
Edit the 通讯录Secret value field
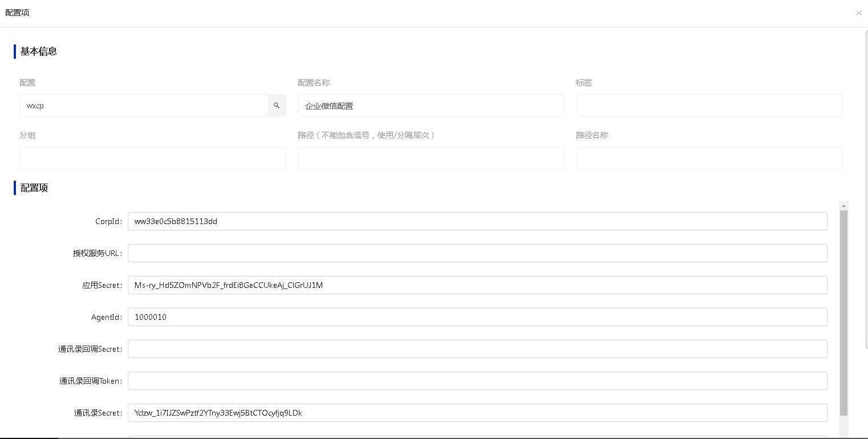pyautogui.click(x=477, y=413)
